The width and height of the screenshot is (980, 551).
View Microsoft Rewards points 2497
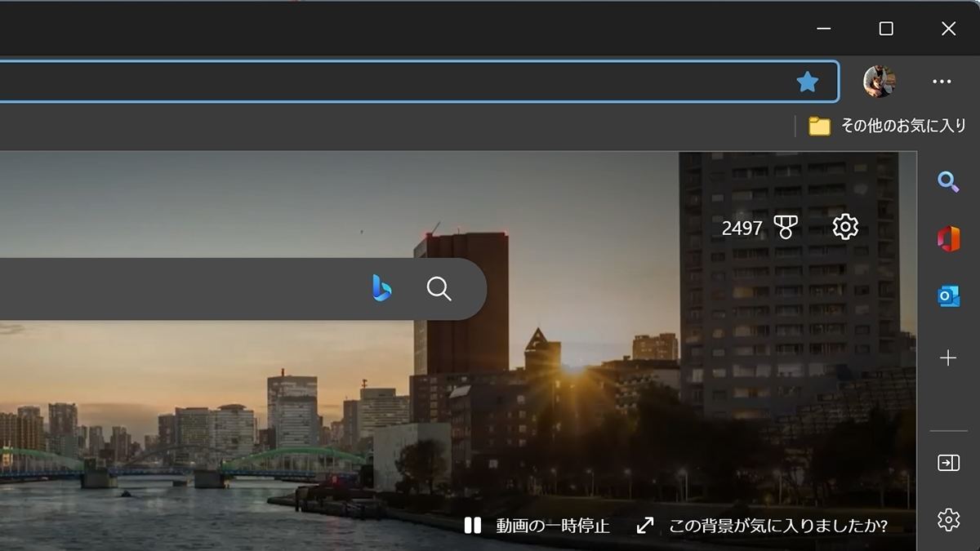coord(742,229)
